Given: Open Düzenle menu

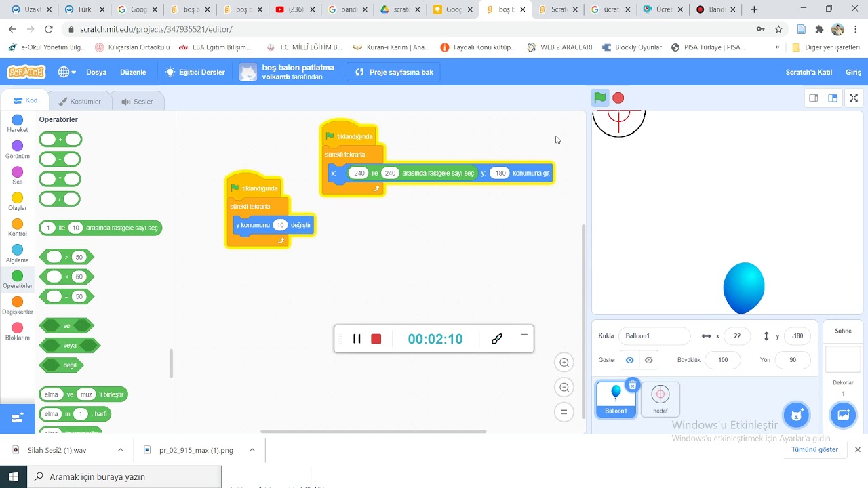Looking at the screenshot, I should [x=133, y=72].
